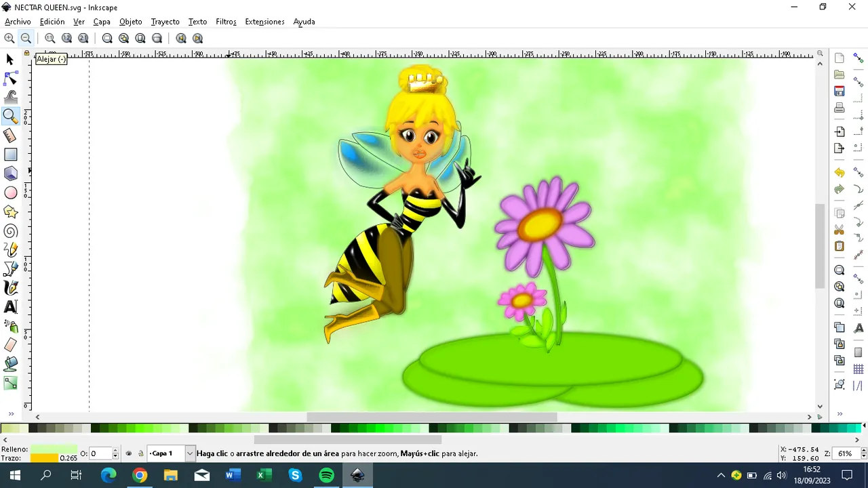Click the zoom in (+) toolbar icon
Viewport: 868px width, 488px height.
click(x=9, y=38)
